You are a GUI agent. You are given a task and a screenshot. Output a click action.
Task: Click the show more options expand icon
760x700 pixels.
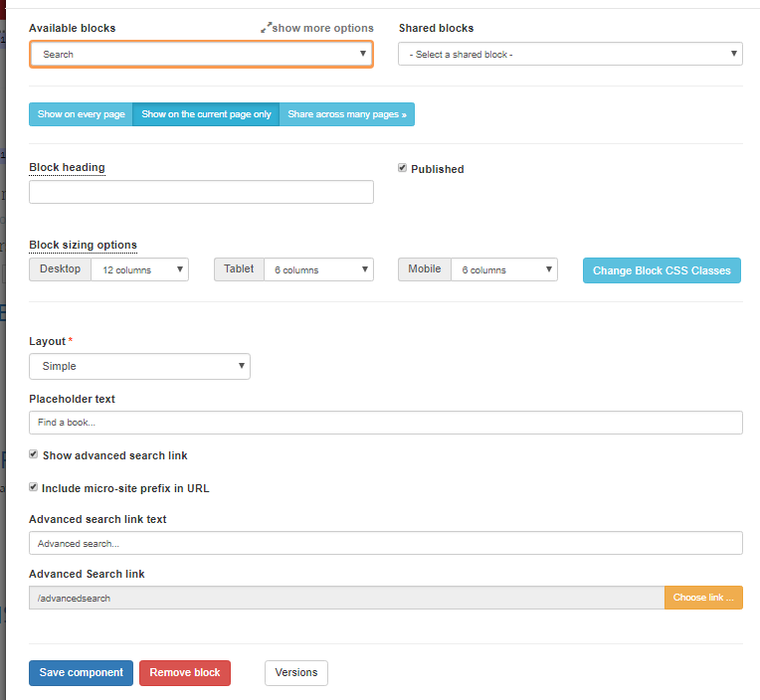[x=266, y=28]
